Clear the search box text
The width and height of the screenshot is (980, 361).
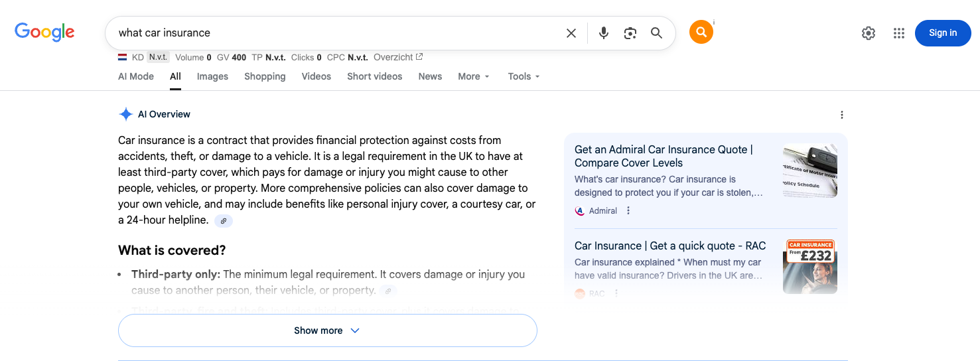coord(571,33)
